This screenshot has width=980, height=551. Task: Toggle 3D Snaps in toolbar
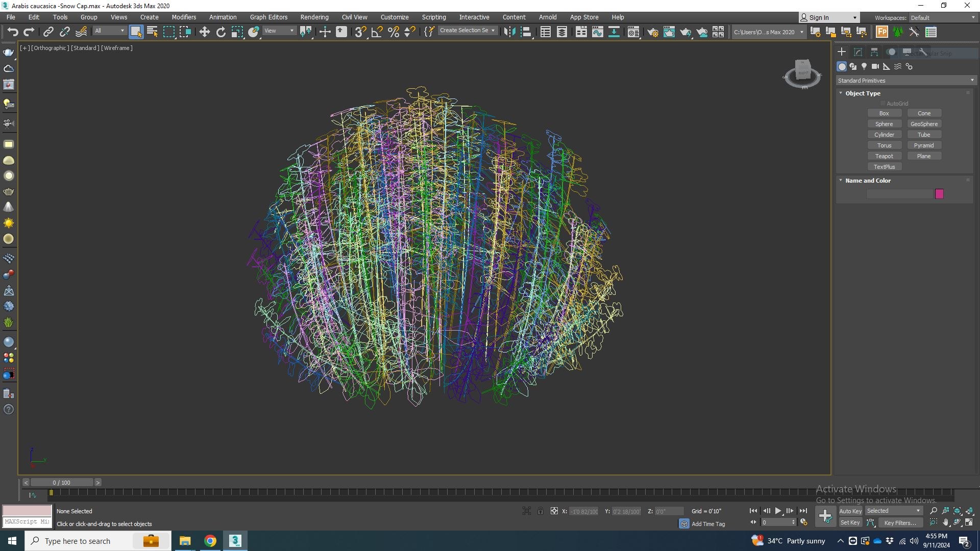tap(360, 32)
